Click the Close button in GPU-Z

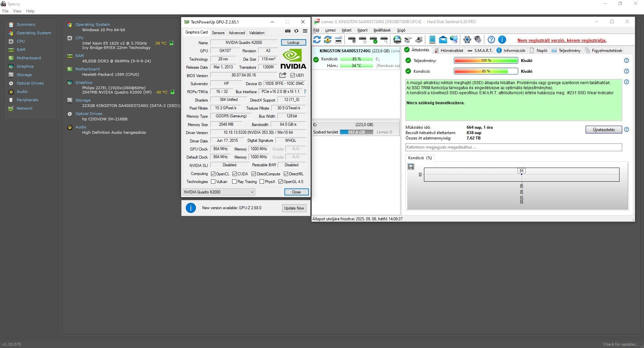(x=296, y=192)
